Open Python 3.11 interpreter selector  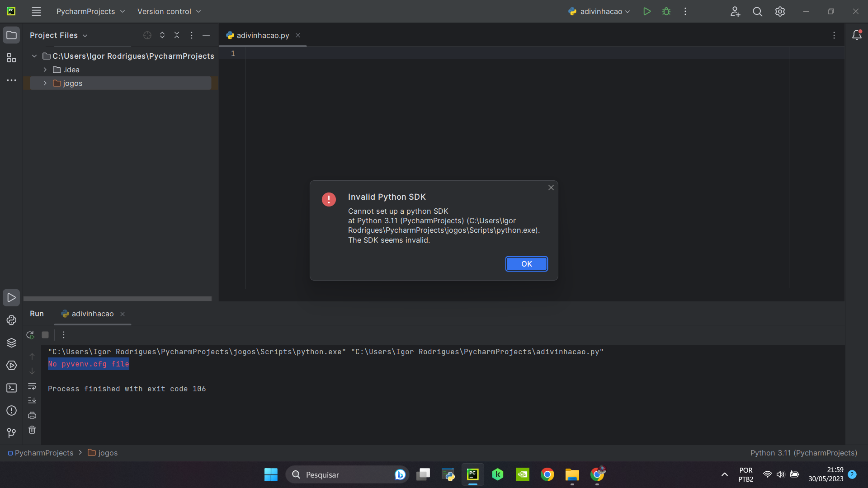tap(804, 453)
